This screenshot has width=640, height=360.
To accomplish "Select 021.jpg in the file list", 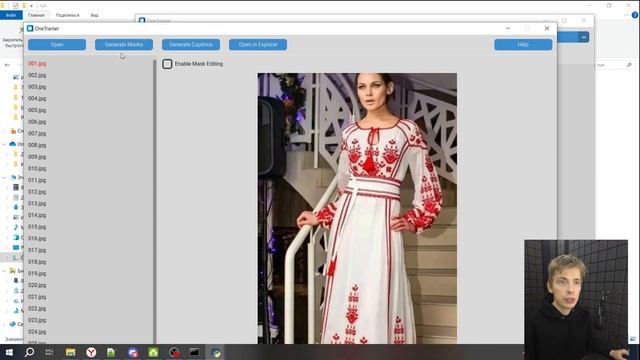I will coord(37,297).
